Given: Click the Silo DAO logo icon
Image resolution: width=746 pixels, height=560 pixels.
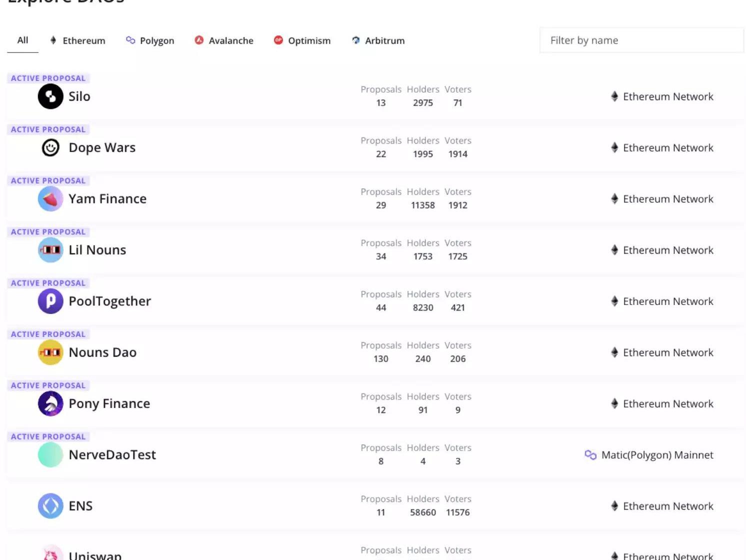Looking at the screenshot, I should tap(50, 96).
